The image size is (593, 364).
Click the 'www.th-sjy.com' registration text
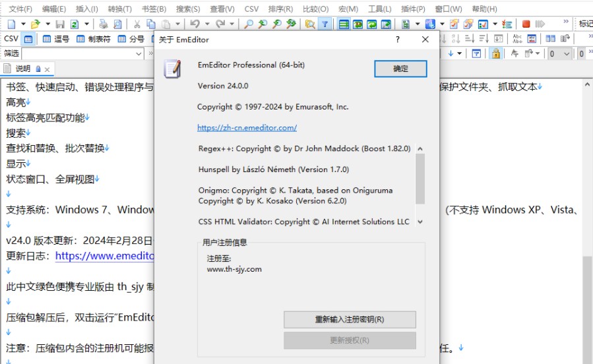[x=234, y=269]
